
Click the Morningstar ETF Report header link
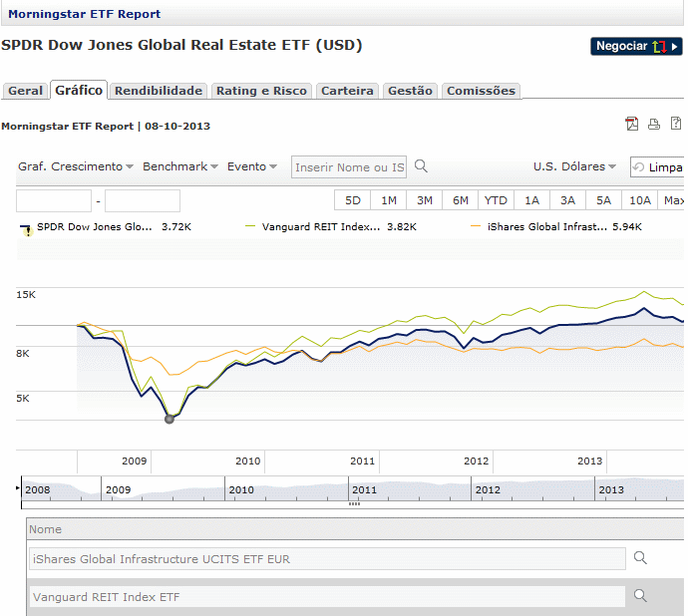point(85,14)
